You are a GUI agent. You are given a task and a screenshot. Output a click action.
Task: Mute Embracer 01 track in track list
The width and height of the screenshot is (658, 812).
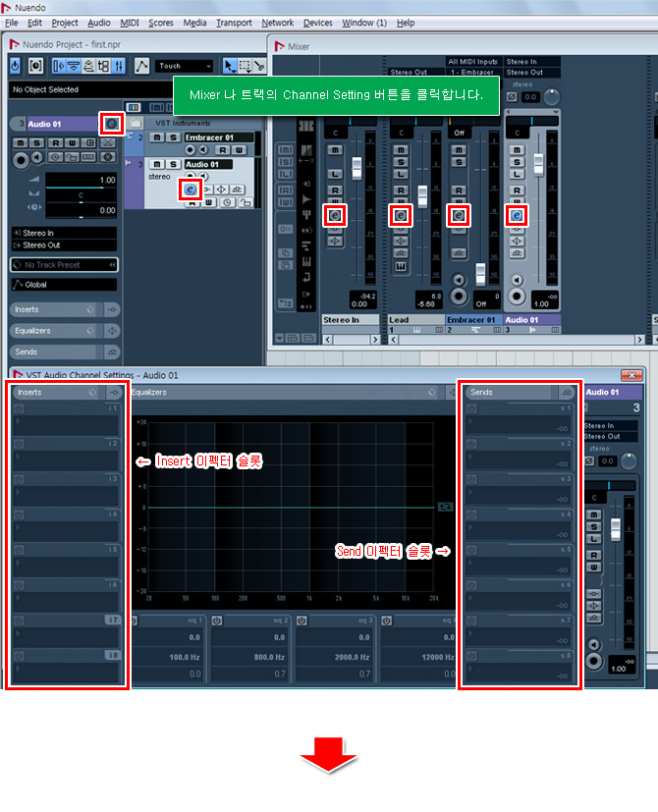157,137
